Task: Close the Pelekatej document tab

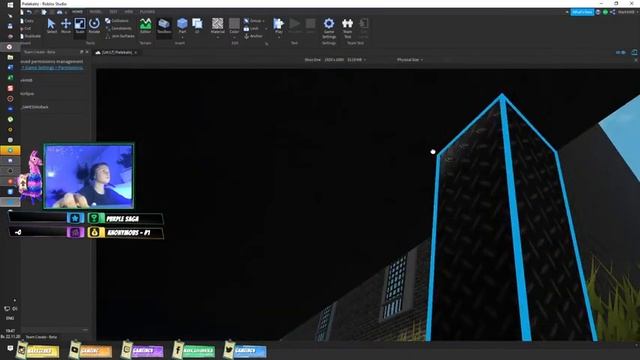Action: 136,53
